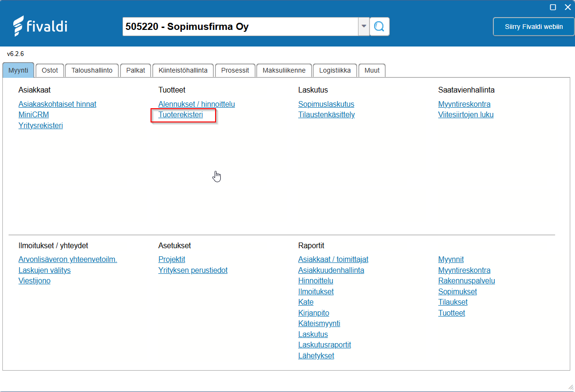Maximize the Fivaldi window
The height and width of the screenshot is (392, 575).
click(x=553, y=7)
